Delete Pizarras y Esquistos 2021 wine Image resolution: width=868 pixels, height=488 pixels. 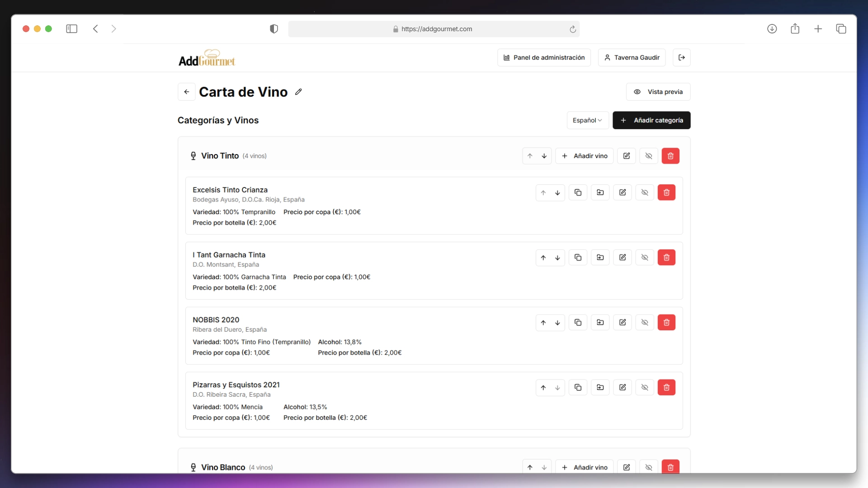666,388
